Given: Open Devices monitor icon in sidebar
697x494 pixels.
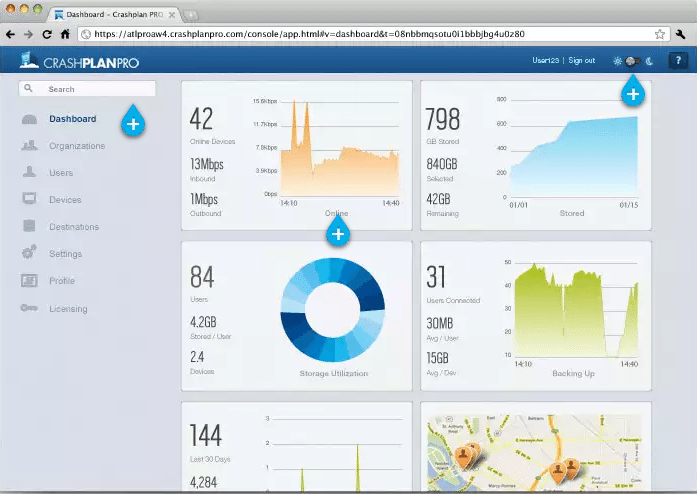Looking at the screenshot, I should (29, 199).
